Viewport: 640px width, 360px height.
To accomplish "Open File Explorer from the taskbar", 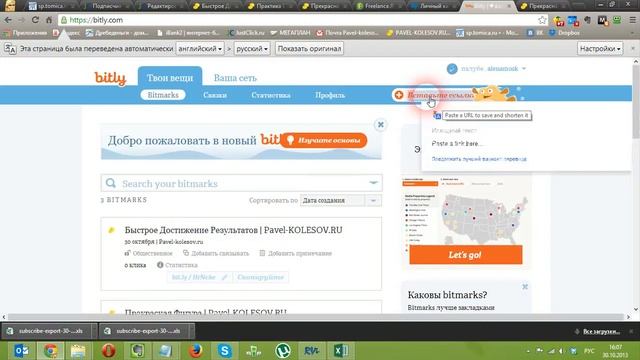I will pyautogui.click(x=78, y=351).
